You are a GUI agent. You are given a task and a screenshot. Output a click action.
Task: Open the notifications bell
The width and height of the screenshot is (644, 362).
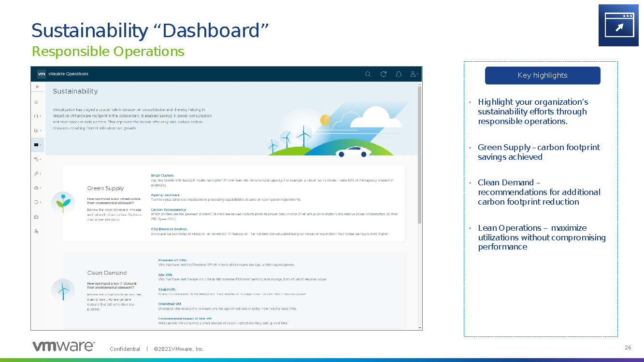pyautogui.click(x=399, y=74)
